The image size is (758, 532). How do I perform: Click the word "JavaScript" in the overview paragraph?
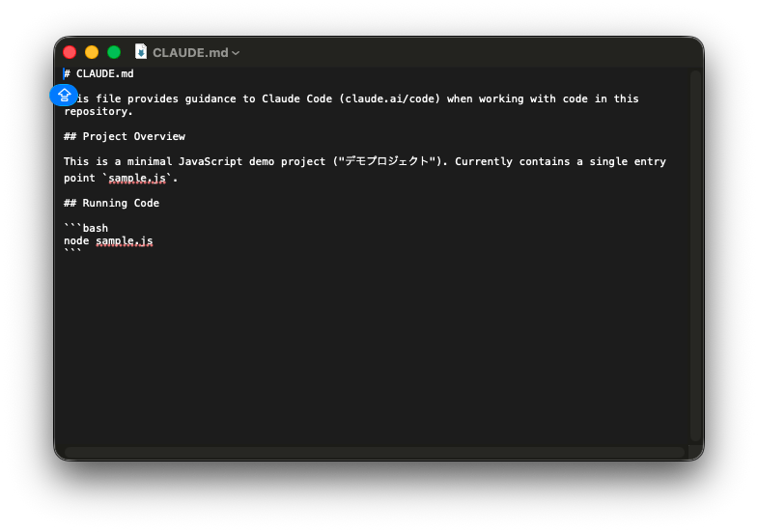211,161
